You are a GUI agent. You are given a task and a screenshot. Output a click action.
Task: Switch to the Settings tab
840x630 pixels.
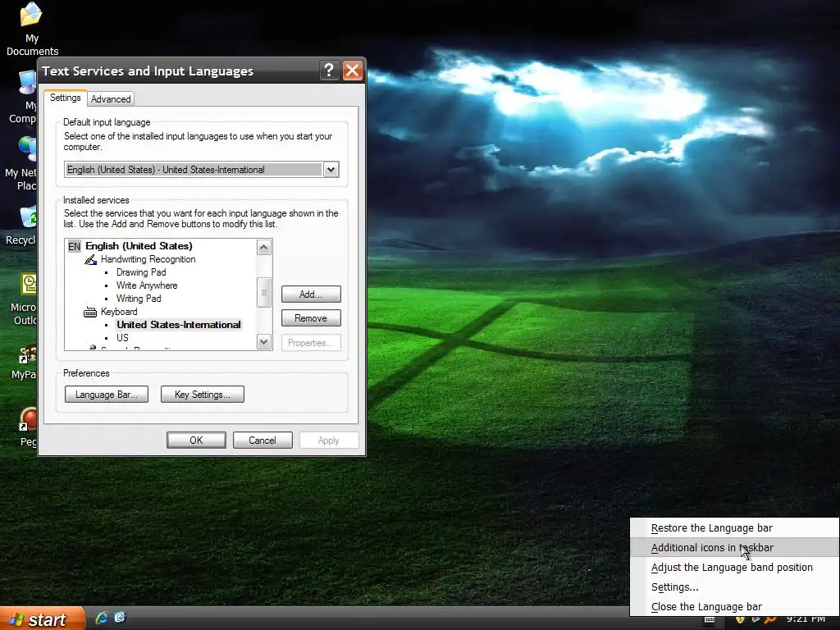66,98
